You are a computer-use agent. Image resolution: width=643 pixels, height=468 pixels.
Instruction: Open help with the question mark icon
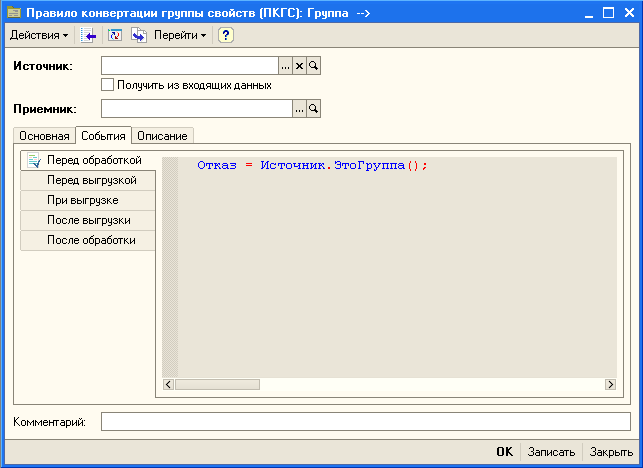226,36
